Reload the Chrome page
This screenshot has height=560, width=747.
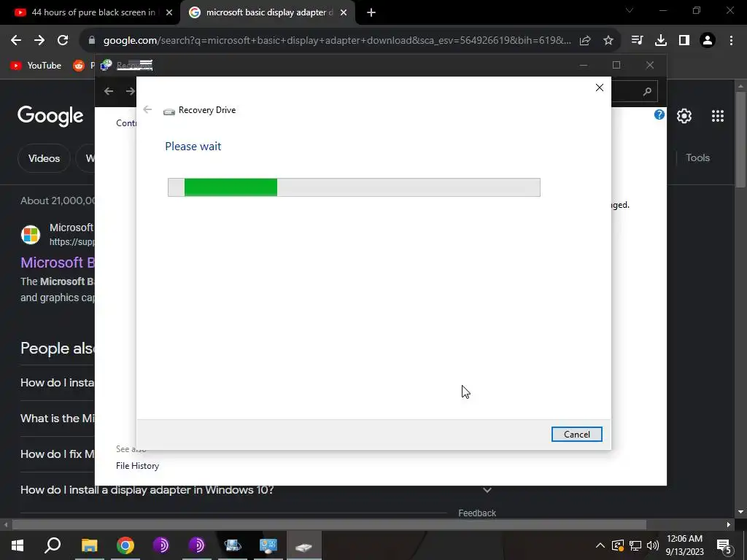pyautogui.click(x=63, y=41)
